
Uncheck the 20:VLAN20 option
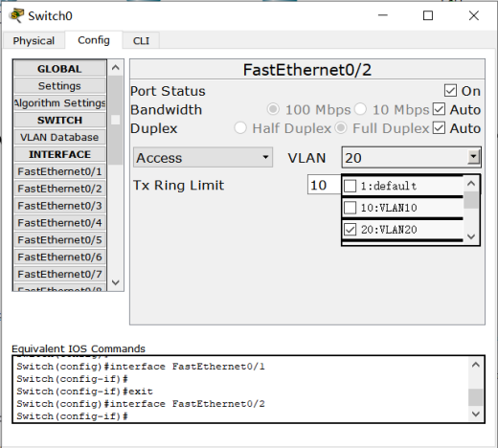(x=351, y=230)
